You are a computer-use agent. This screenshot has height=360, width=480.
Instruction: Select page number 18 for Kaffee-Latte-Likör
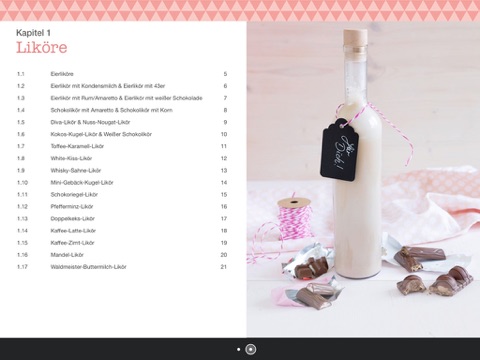[x=224, y=231]
